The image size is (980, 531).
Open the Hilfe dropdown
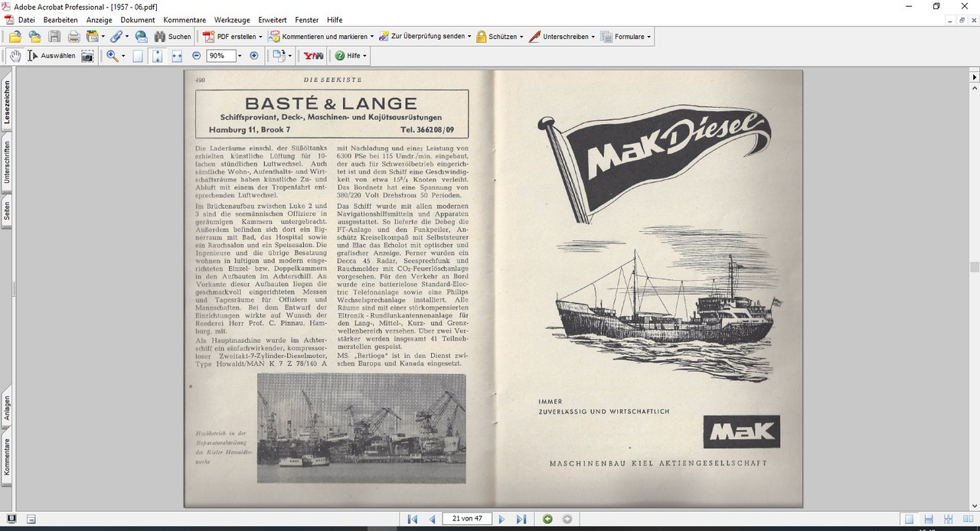click(351, 56)
